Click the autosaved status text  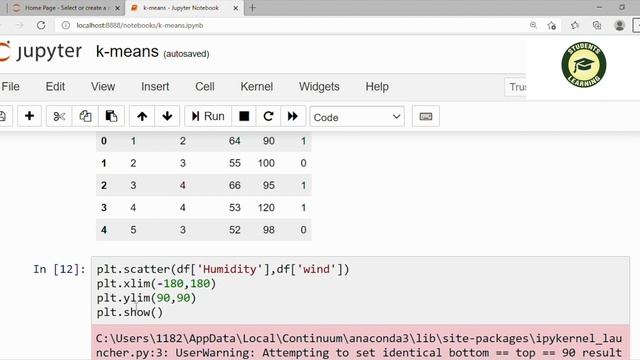(186, 54)
